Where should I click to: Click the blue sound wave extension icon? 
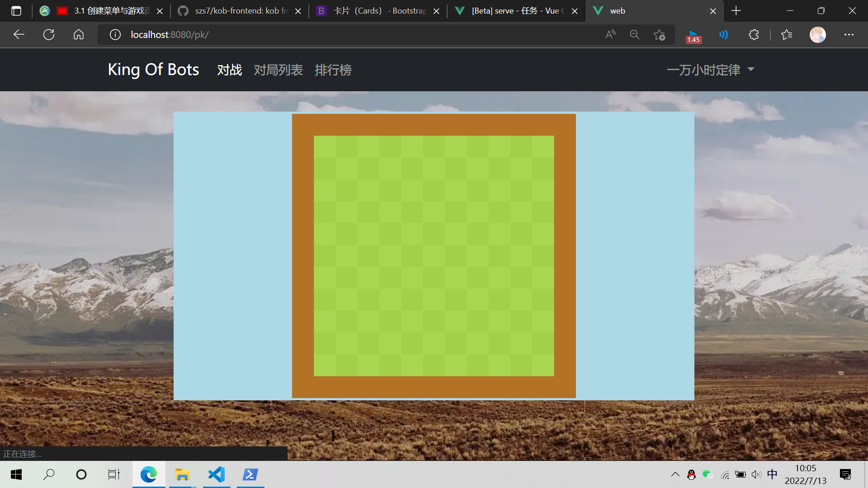[723, 34]
